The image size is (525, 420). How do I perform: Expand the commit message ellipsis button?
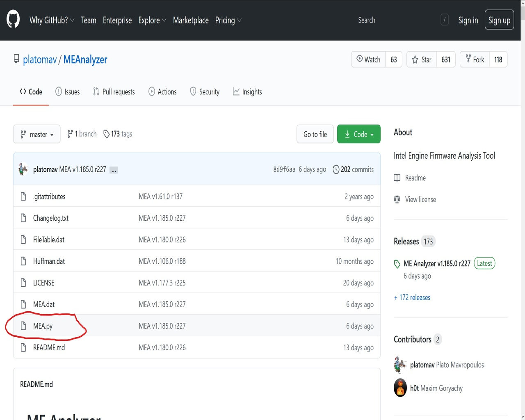(114, 170)
